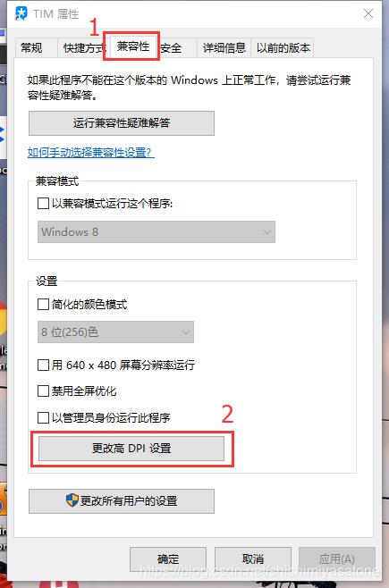Go to the 安全 tab
The width and height of the screenshot is (389, 588).
(x=172, y=48)
